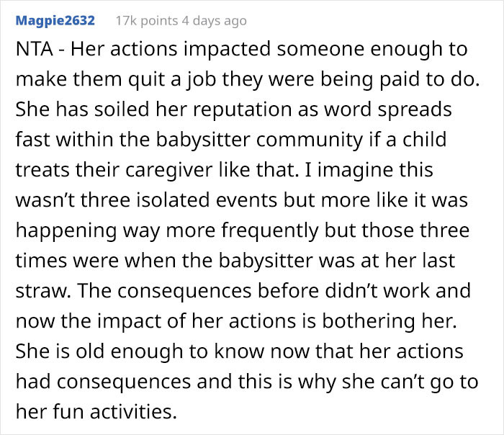Image resolution: width=504 pixels, height=435 pixels.
Task: Click the word 'frequently' in the comment
Action: 270,230
